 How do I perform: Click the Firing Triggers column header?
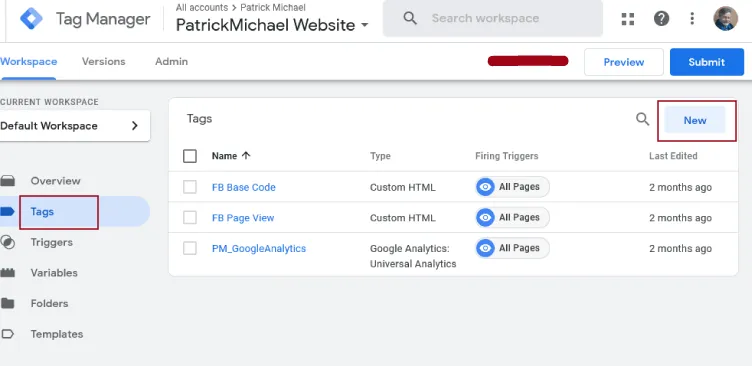click(x=506, y=156)
